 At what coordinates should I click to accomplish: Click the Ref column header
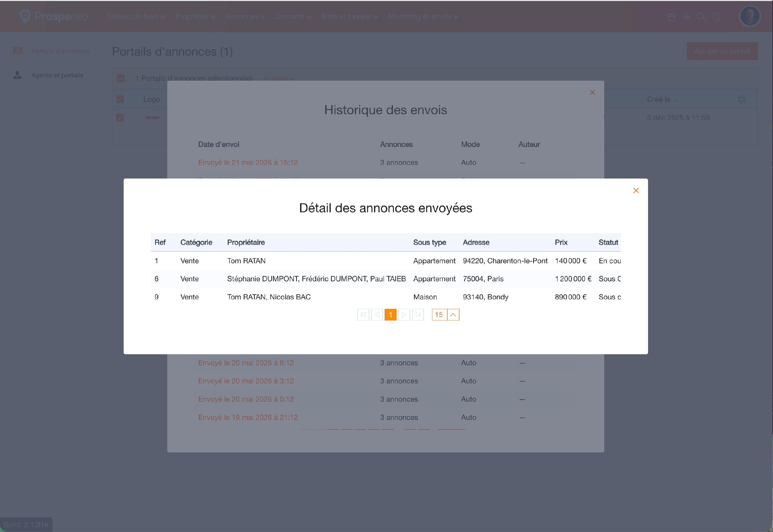point(160,242)
